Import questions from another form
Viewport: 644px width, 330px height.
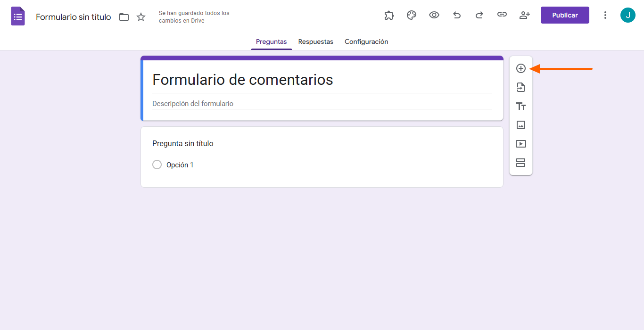[x=521, y=87]
